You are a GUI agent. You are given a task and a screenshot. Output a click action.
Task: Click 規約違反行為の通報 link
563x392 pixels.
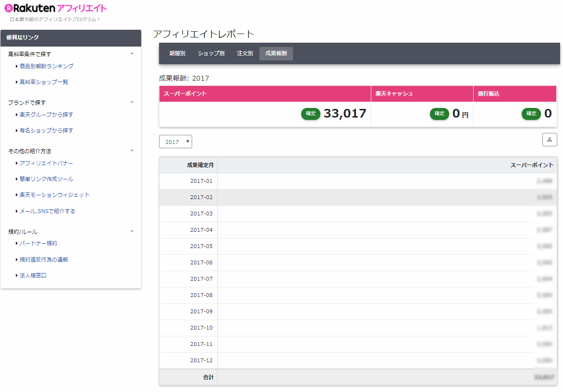tap(44, 260)
